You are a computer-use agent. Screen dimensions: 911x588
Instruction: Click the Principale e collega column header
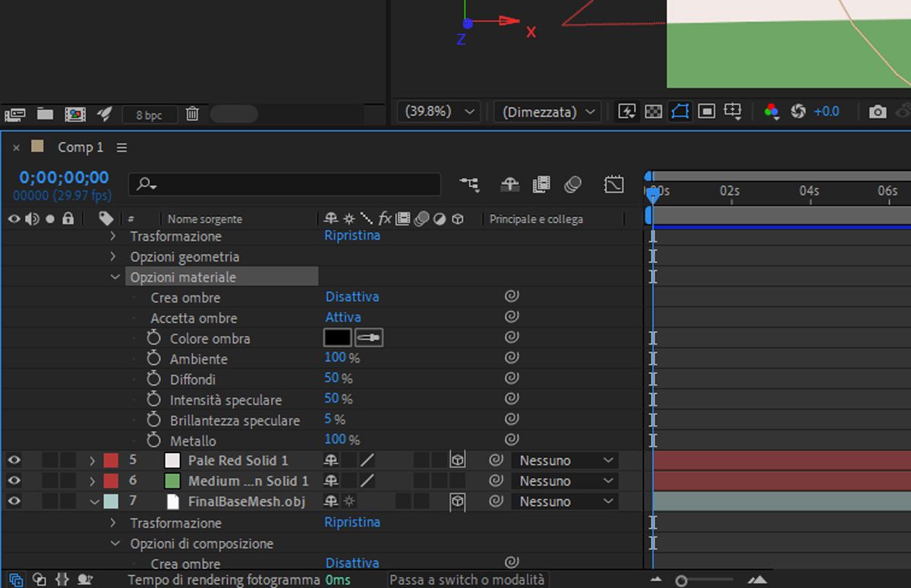point(536,219)
